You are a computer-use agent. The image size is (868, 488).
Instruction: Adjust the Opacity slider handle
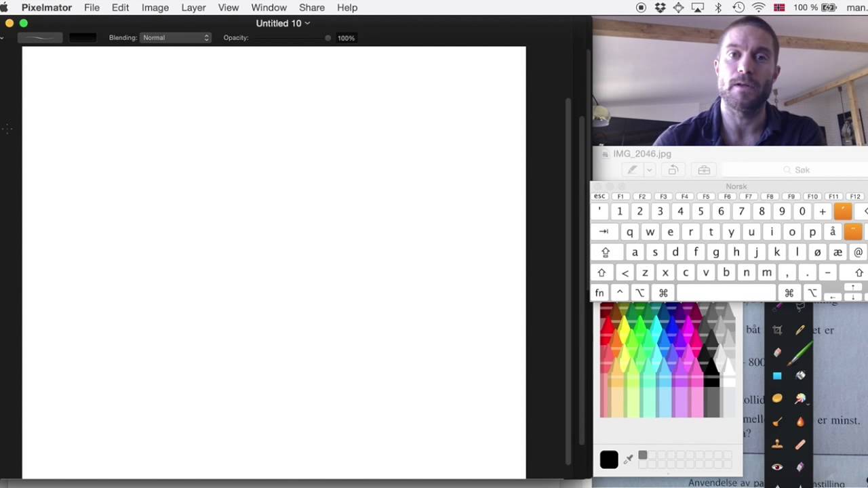click(x=328, y=38)
